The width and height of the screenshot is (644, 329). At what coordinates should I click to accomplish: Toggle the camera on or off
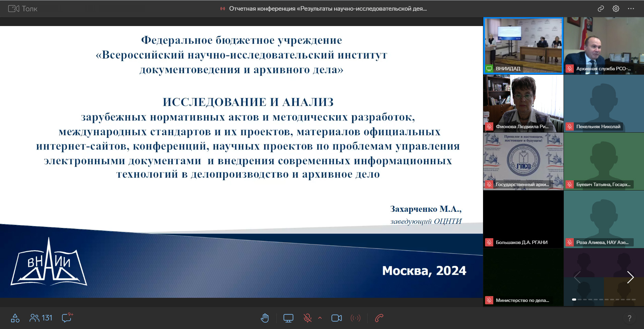coord(336,318)
